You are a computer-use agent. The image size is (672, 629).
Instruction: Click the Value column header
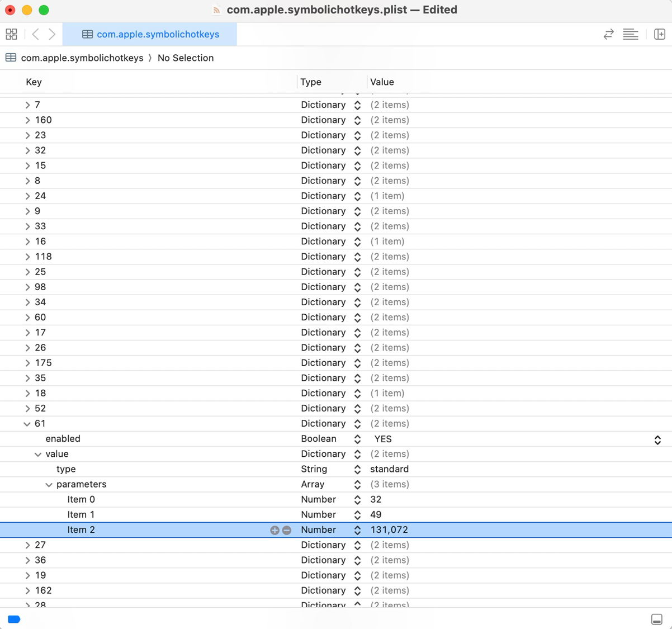pos(382,82)
